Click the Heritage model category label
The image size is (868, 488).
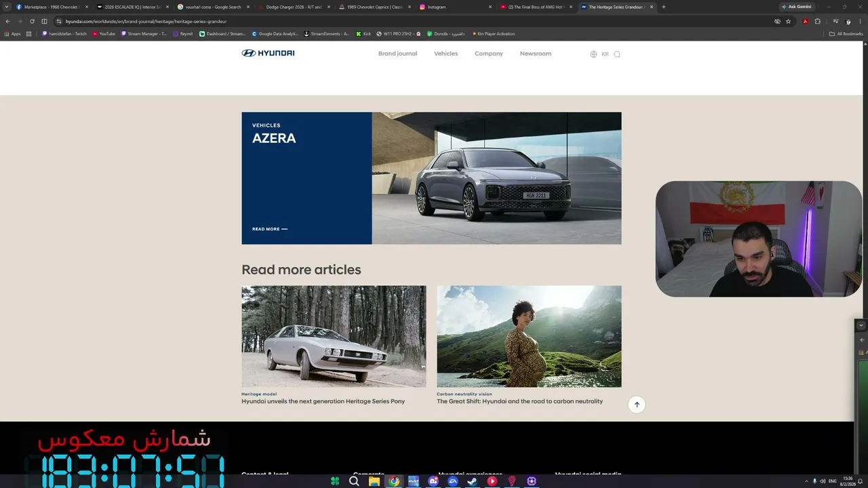coord(259,394)
